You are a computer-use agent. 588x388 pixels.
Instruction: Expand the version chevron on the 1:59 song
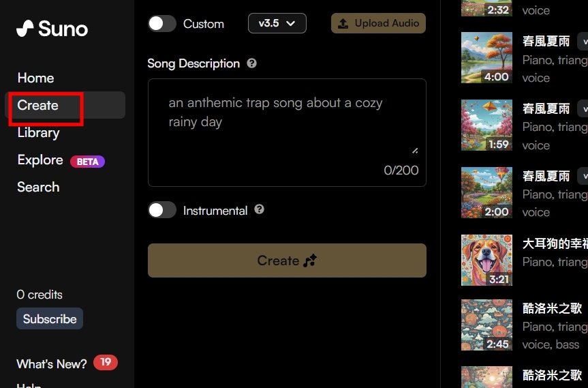[583, 109]
